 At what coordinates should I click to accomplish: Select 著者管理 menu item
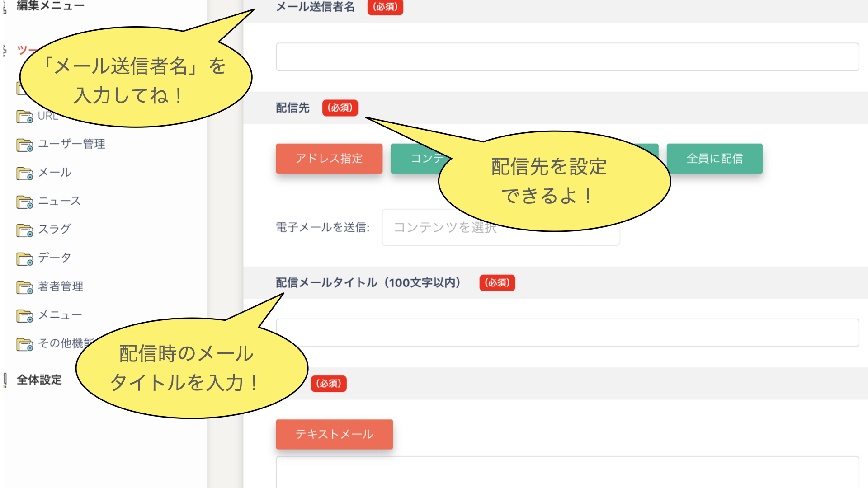(61, 286)
